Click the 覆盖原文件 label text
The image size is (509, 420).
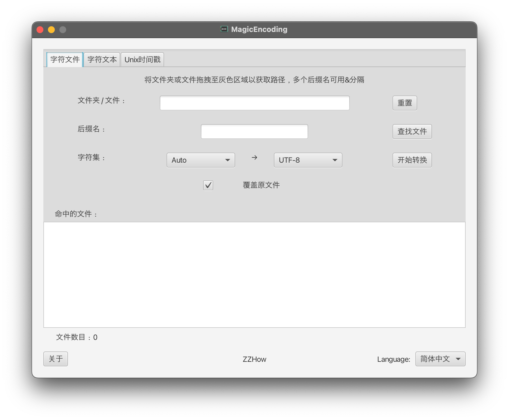pos(261,185)
